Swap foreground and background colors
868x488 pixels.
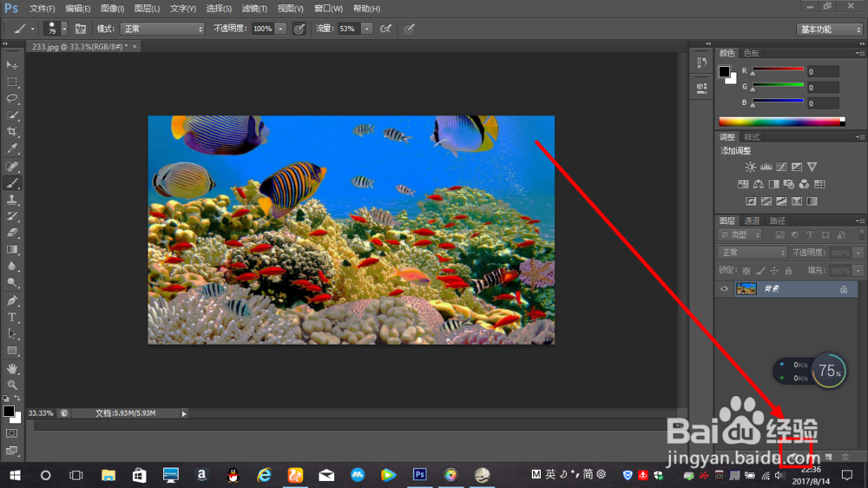(x=17, y=399)
